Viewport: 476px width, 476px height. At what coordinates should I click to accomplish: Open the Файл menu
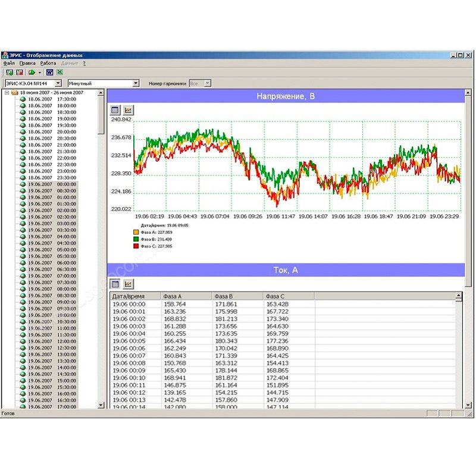pos(9,62)
